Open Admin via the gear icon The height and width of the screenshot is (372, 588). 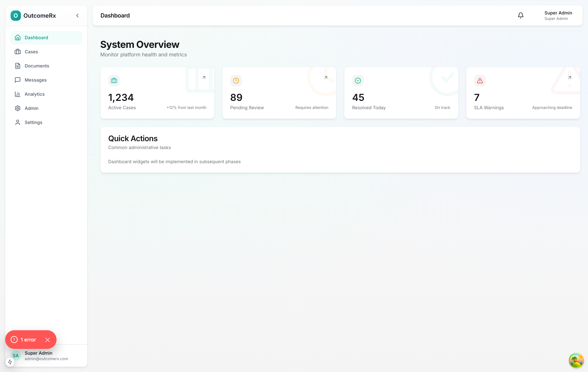click(18, 108)
